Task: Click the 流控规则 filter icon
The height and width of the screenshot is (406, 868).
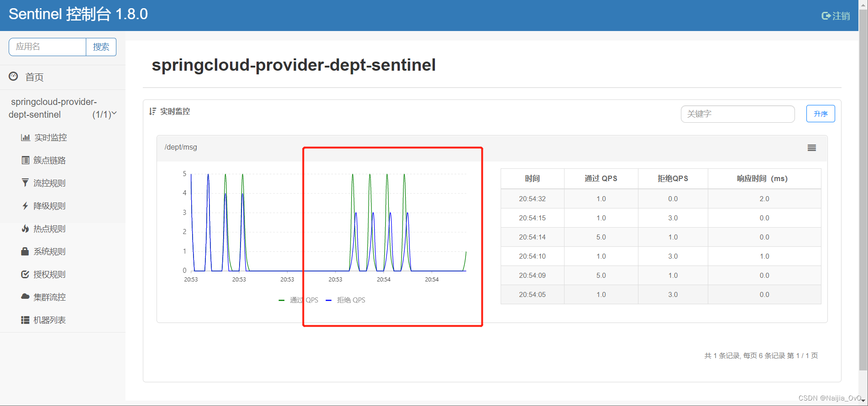Action: coord(26,183)
